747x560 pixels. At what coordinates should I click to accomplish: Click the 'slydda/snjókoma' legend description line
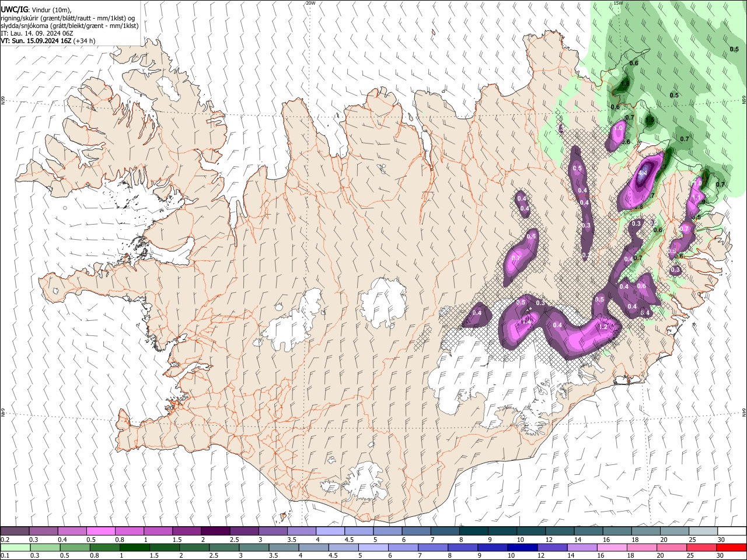point(70,26)
